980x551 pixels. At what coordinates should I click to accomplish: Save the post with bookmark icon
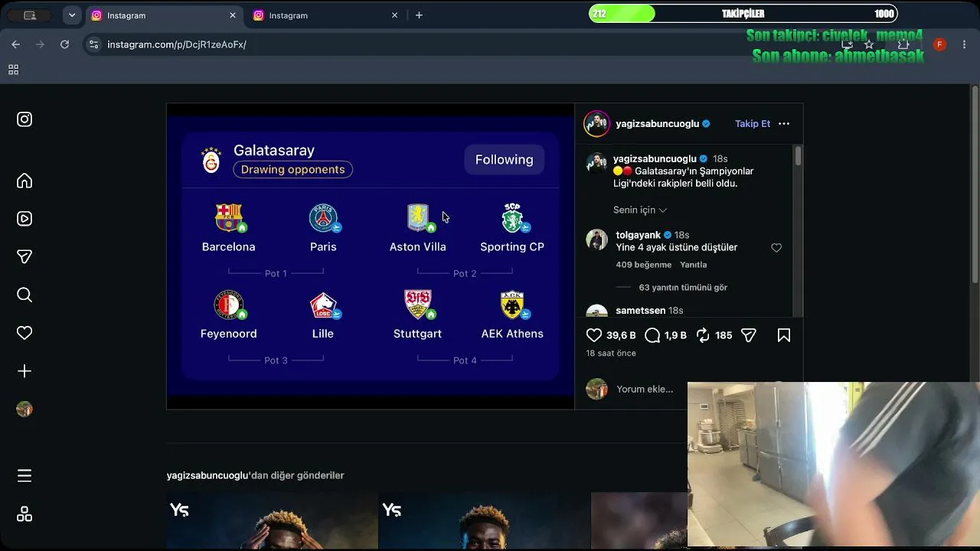[784, 335]
